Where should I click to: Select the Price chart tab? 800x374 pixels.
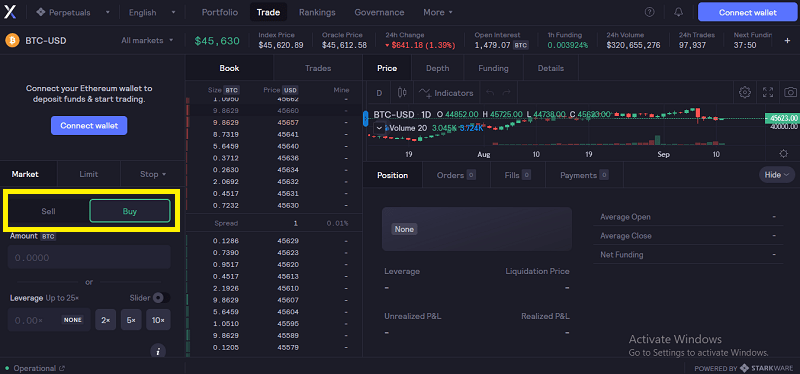[x=387, y=68]
